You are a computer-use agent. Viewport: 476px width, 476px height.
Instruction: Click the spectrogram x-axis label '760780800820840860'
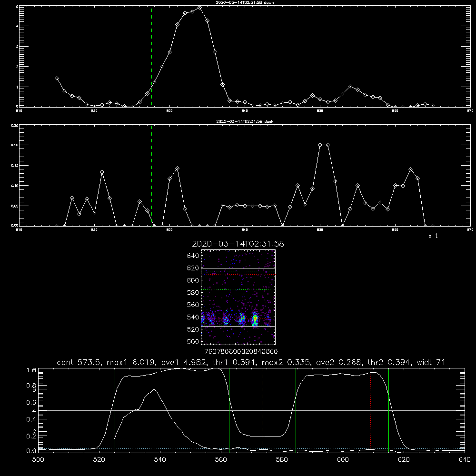[x=241, y=352]
